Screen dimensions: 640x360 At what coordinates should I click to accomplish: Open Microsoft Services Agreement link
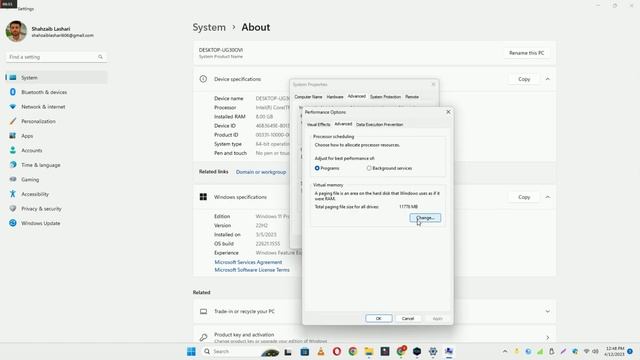click(x=248, y=262)
